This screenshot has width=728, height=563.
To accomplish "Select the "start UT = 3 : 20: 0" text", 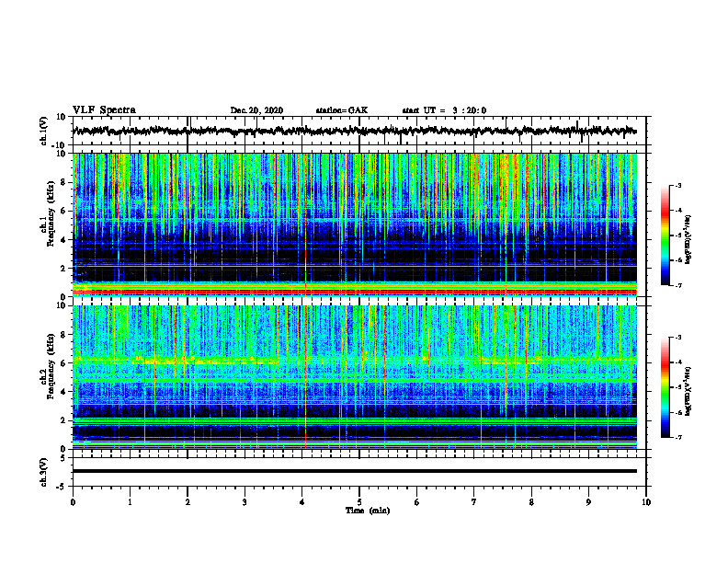I will [x=444, y=110].
